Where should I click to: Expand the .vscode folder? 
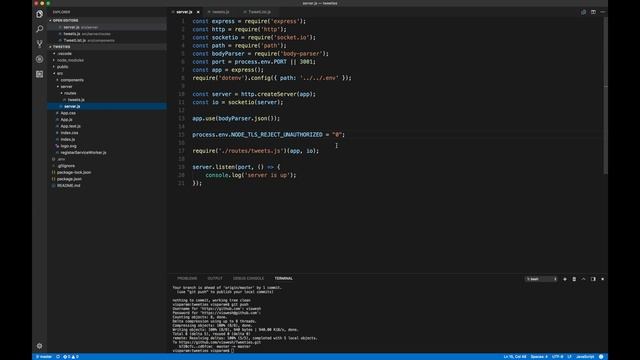point(65,53)
